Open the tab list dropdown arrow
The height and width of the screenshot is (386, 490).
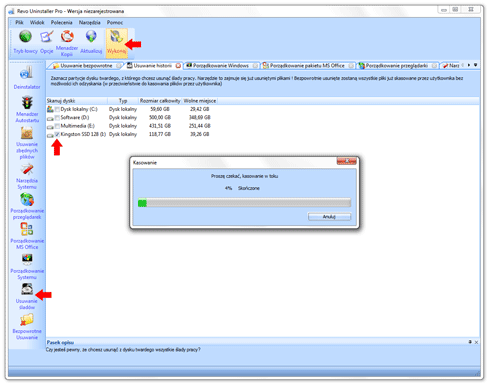476,65
